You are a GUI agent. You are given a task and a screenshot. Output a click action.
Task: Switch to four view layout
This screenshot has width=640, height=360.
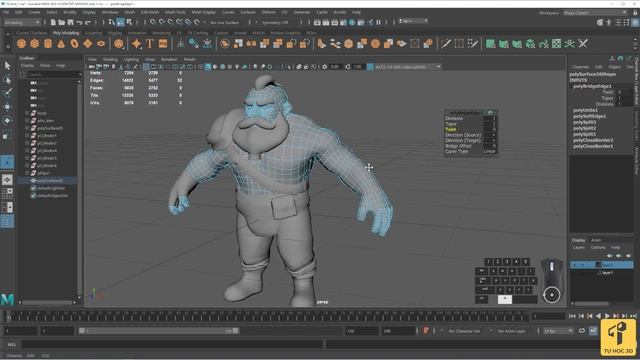(x=7, y=193)
